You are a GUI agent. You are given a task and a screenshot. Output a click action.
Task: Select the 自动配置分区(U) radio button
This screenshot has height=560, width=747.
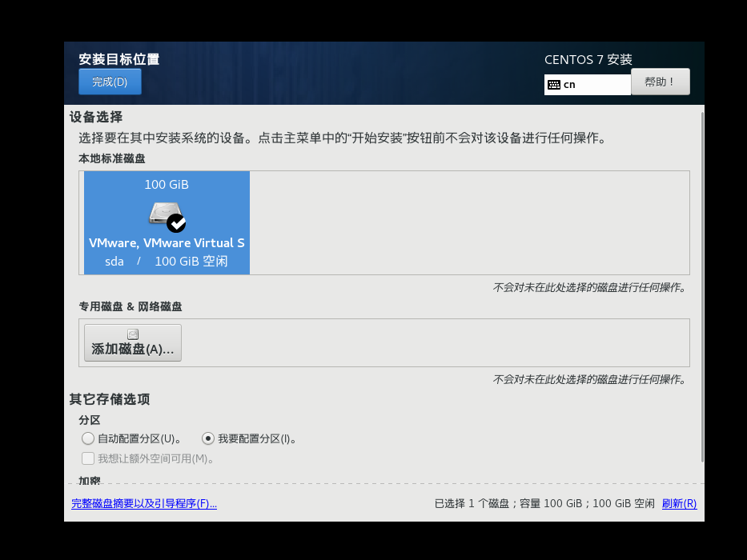87,438
